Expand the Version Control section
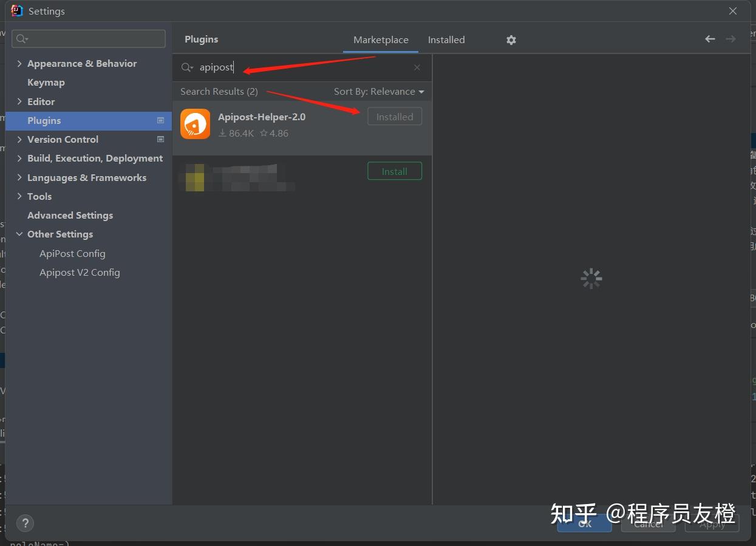Viewport: 756px width, 546px height. pos(19,139)
